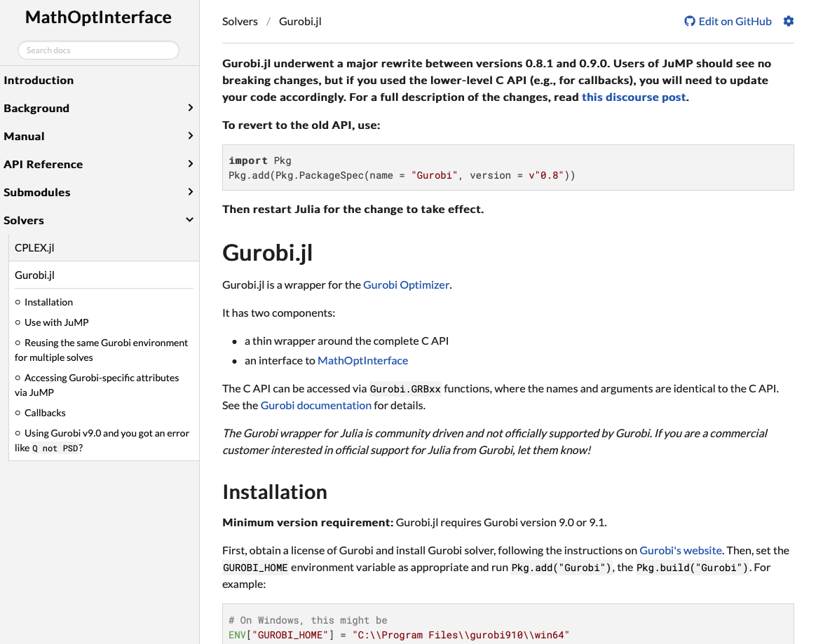Screen dimensions: 823x644
Task: Click the Pkg.add PackageSpec code line
Action: (x=402, y=175)
